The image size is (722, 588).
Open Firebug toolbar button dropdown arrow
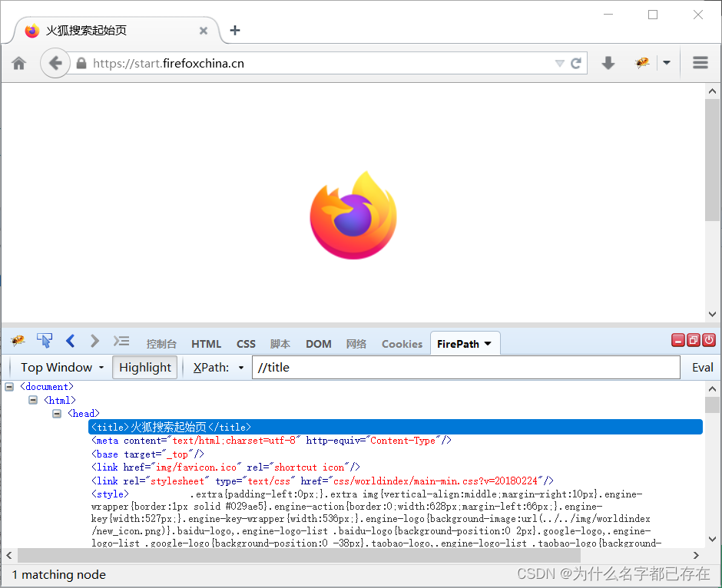(666, 63)
